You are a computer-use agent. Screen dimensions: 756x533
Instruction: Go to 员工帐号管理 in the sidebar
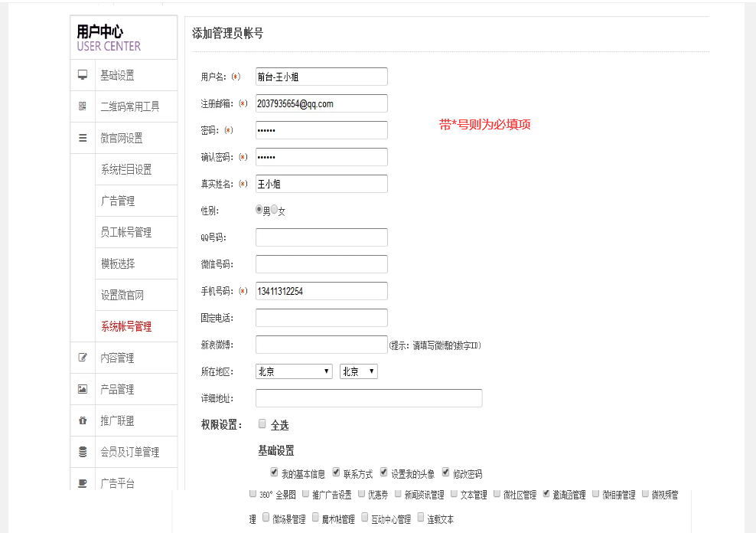[x=125, y=232]
